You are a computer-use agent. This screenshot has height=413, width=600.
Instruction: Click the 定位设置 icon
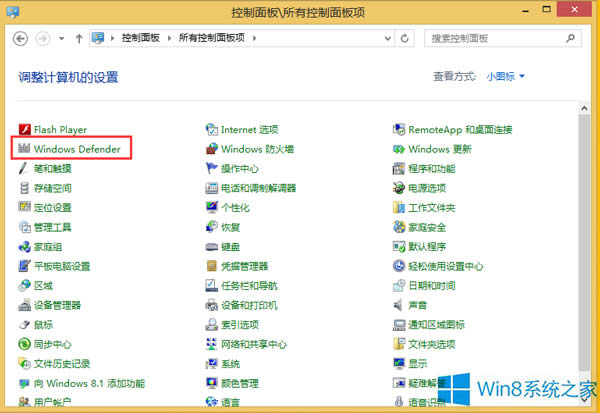coord(24,207)
